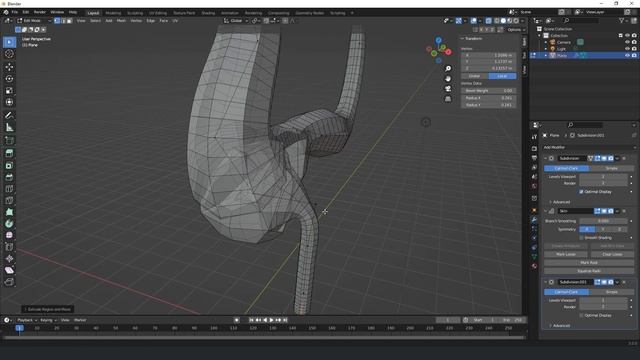The width and height of the screenshot is (640, 360).
Task: Select the Knife tool
Action: pos(9,200)
